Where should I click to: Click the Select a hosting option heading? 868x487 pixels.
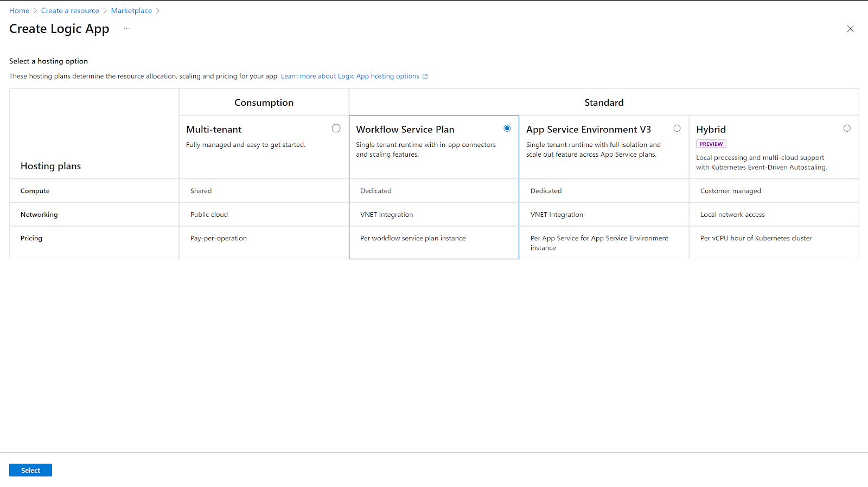pos(48,61)
